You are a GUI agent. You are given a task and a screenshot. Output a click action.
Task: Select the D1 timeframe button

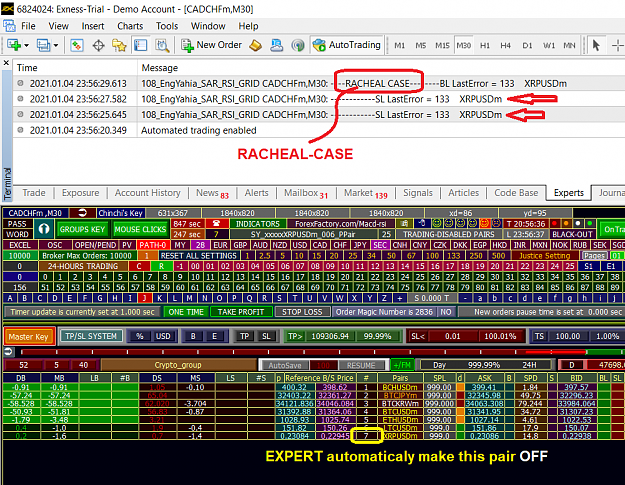click(x=527, y=45)
